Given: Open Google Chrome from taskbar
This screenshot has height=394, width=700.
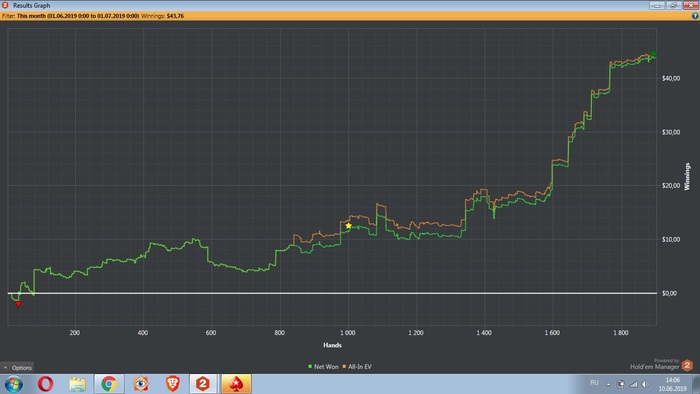Looking at the screenshot, I should click(x=109, y=384).
